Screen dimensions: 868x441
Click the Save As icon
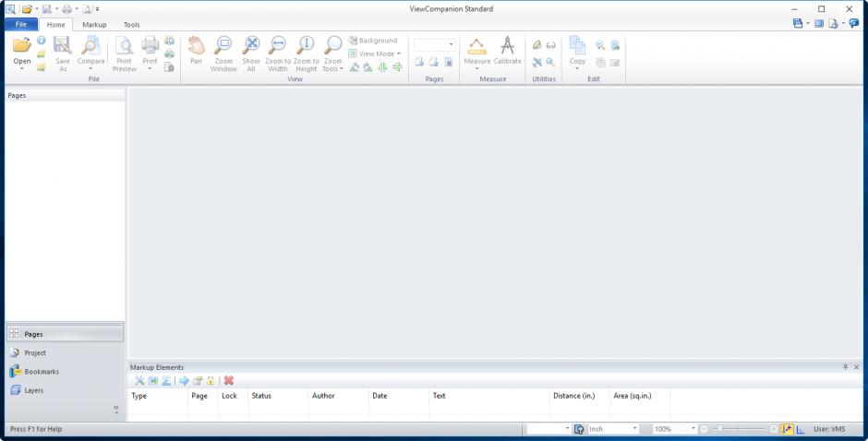tap(63, 45)
